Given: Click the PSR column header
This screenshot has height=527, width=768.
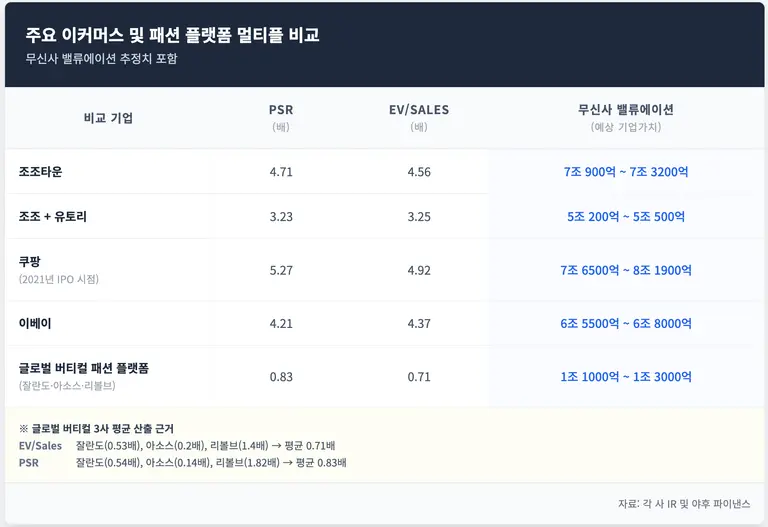Looking at the screenshot, I should 281,110.
